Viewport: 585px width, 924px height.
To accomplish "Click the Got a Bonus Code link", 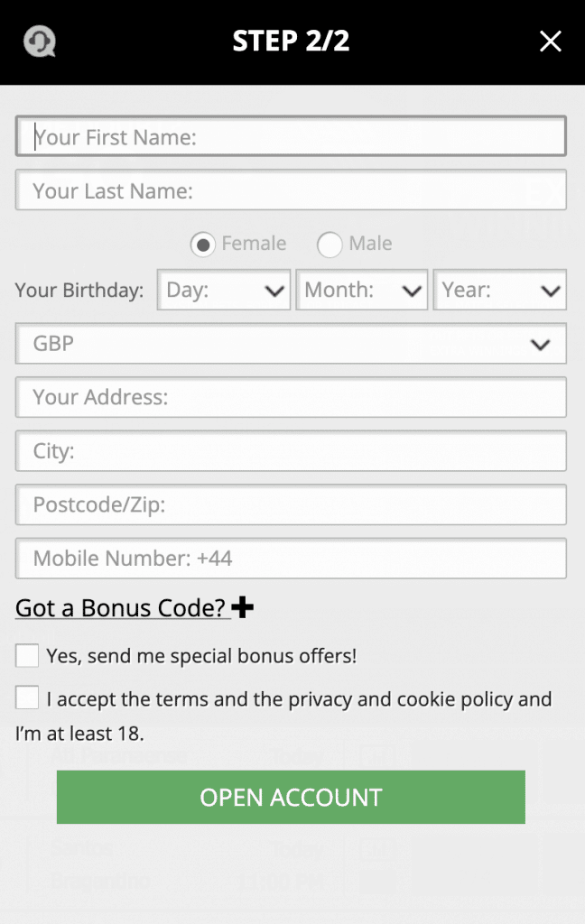I will (120, 608).
